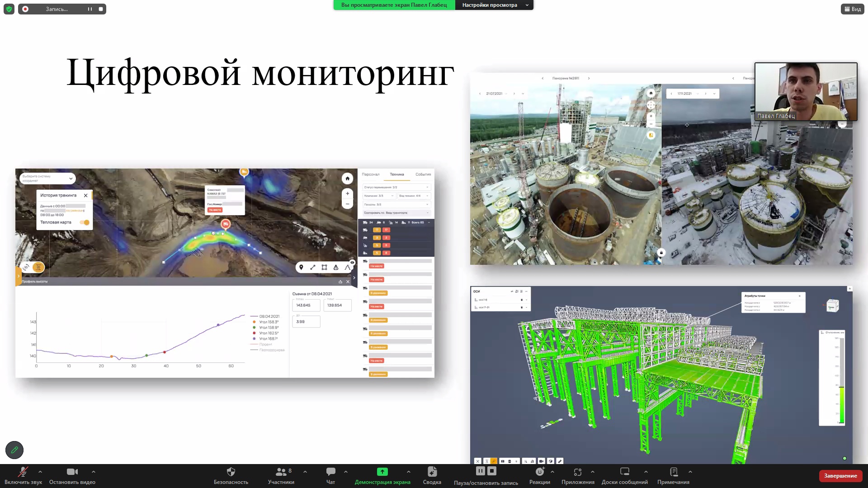Viewport: 868px width, 488px height.
Task: Stop the recording in bottom toolbar
Action: [492, 471]
